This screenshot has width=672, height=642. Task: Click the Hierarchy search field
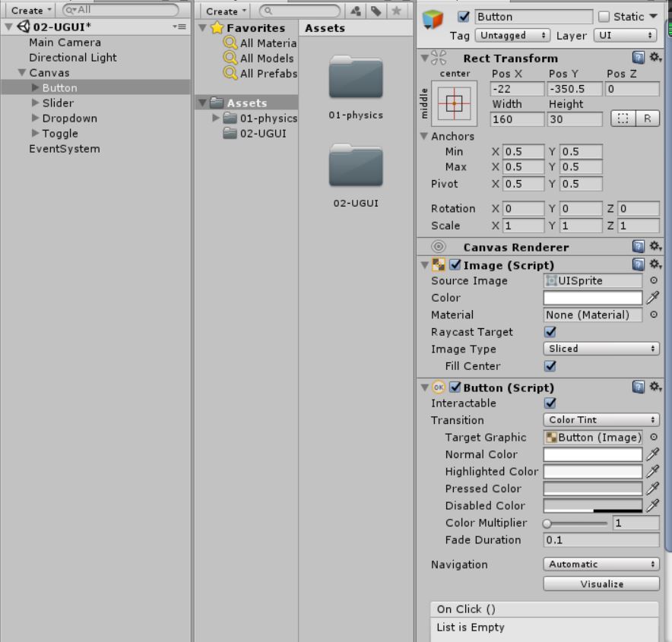[x=120, y=10]
